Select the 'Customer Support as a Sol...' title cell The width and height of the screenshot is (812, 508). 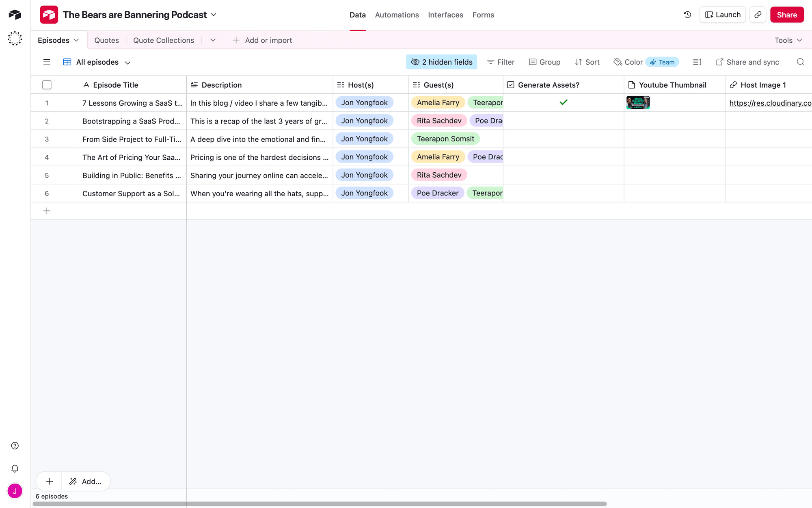click(x=133, y=193)
